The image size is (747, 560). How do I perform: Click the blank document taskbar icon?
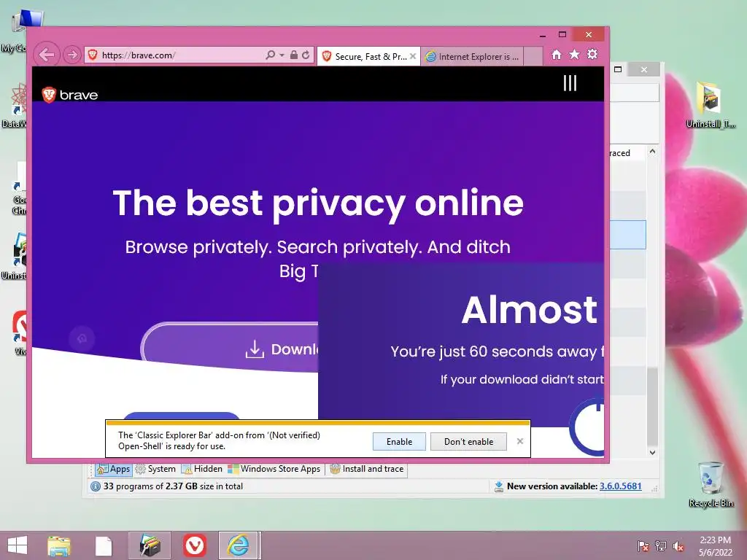click(104, 546)
